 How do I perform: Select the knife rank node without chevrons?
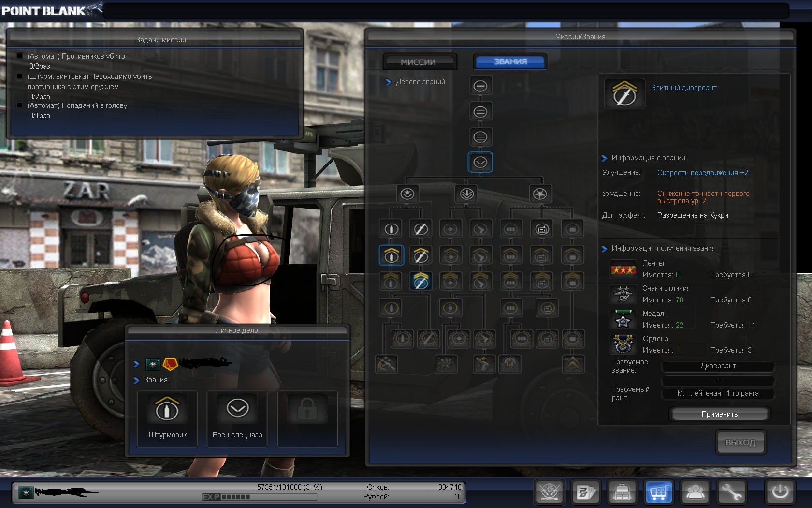click(x=420, y=229)
